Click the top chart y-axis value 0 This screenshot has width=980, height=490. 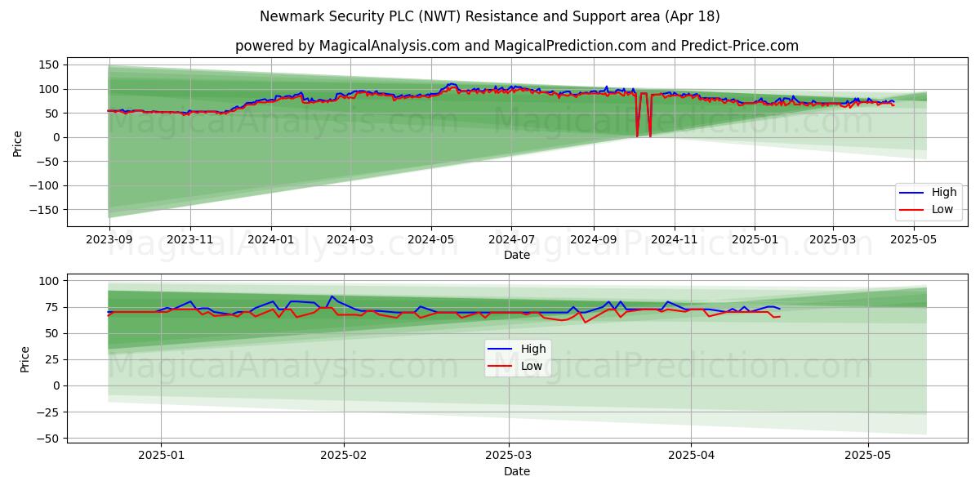tap(56, 137)
